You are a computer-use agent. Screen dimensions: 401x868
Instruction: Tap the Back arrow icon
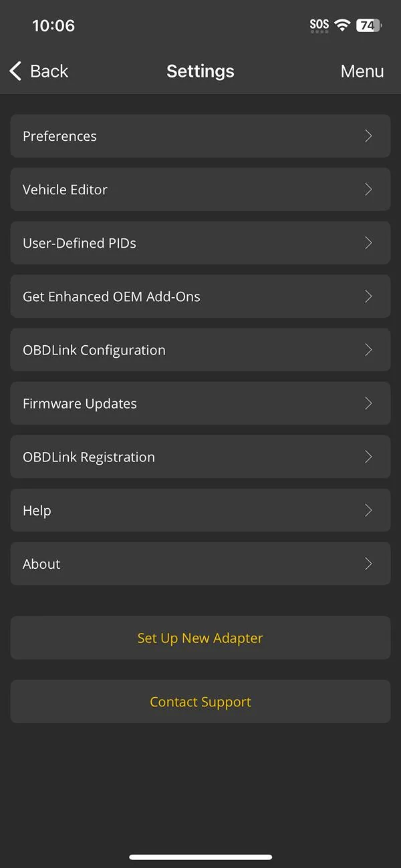[15, 71]
